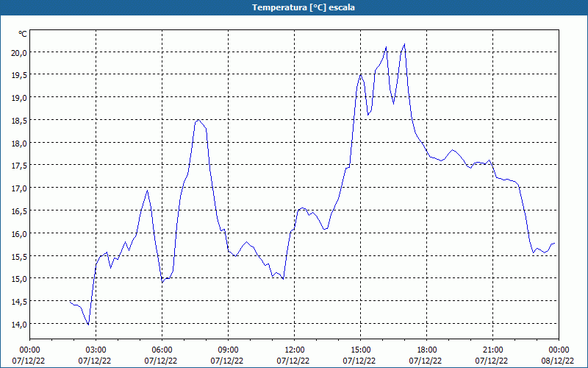This screenshot has width=588, height=368.
Task: Click the 20,0 y-axis label
Action: [20, 53]
